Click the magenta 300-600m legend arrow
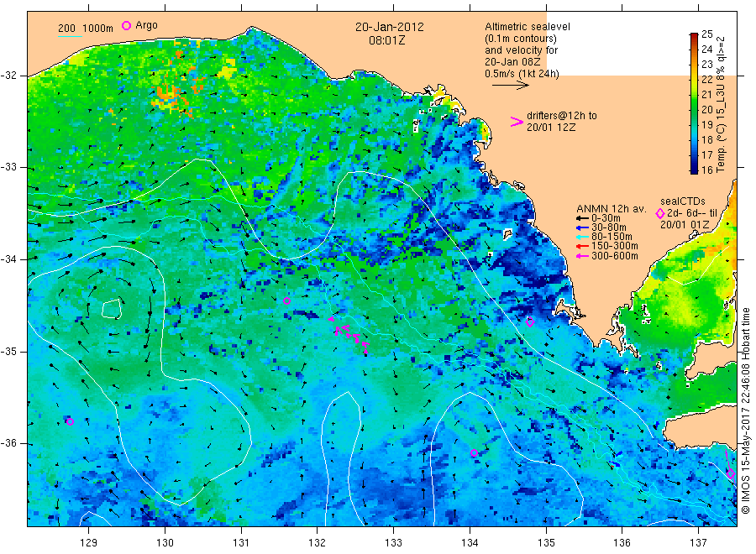The image size is (756, 554). point(582,256)
